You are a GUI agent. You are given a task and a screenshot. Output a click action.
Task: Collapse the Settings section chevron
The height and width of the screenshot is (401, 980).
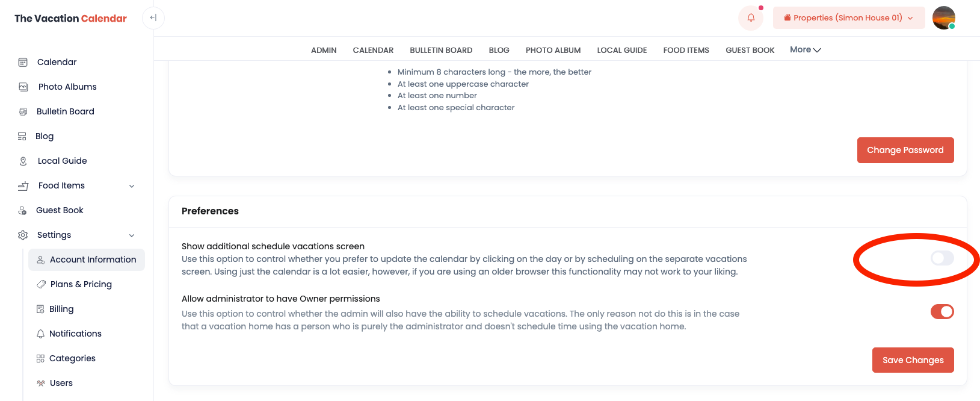tap(132, 235)
